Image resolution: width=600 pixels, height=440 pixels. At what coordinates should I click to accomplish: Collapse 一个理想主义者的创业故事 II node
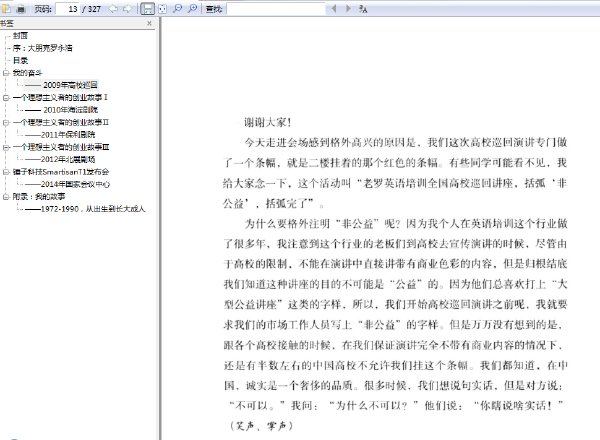point(6,122)
